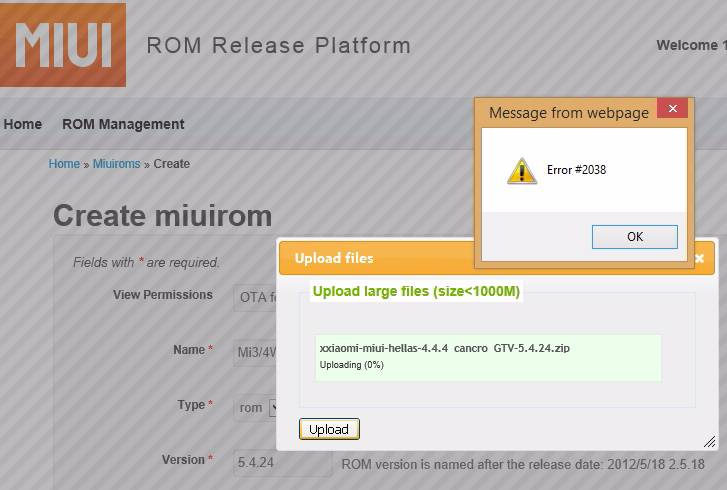Image resolution: width=727 pixels, height=490 pixels.
Task: Click the Uploading (0%) status text
Action: pos(351,365)
